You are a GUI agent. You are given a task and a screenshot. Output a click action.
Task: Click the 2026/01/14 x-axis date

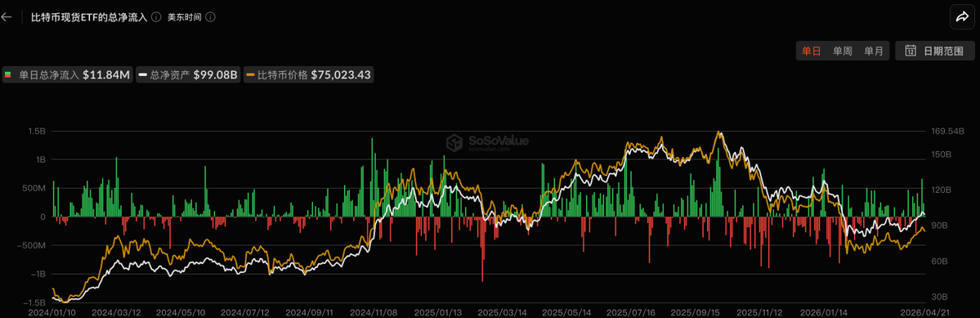click(824, 311)
